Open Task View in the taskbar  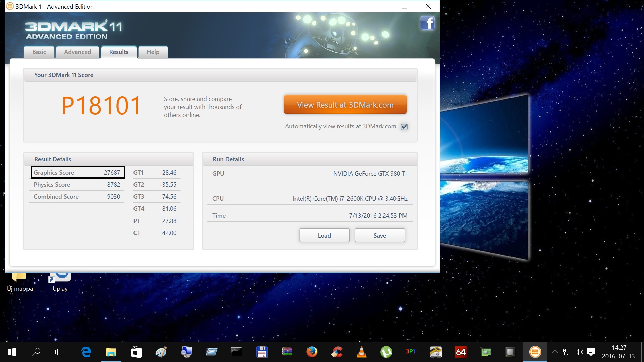click(x=60, y=352)
